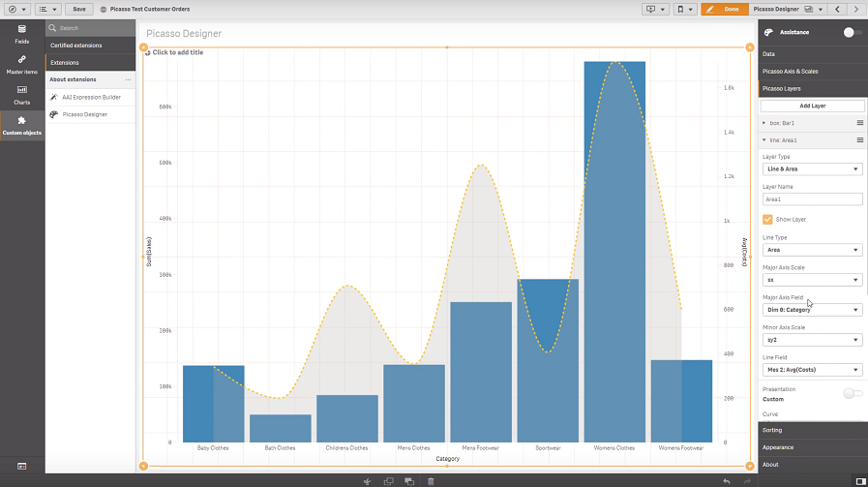
Task: Open the Major Axis Field dropdown
Action: pos(812,310)
